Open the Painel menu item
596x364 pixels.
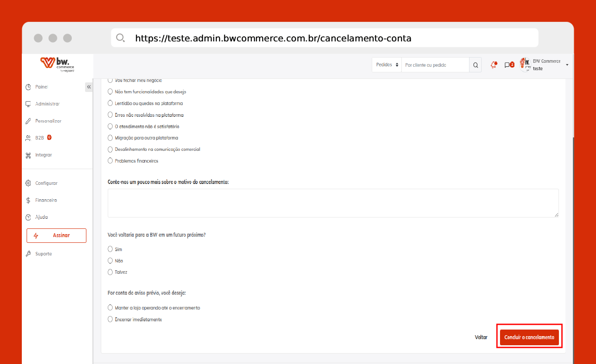tap(41, 87)
